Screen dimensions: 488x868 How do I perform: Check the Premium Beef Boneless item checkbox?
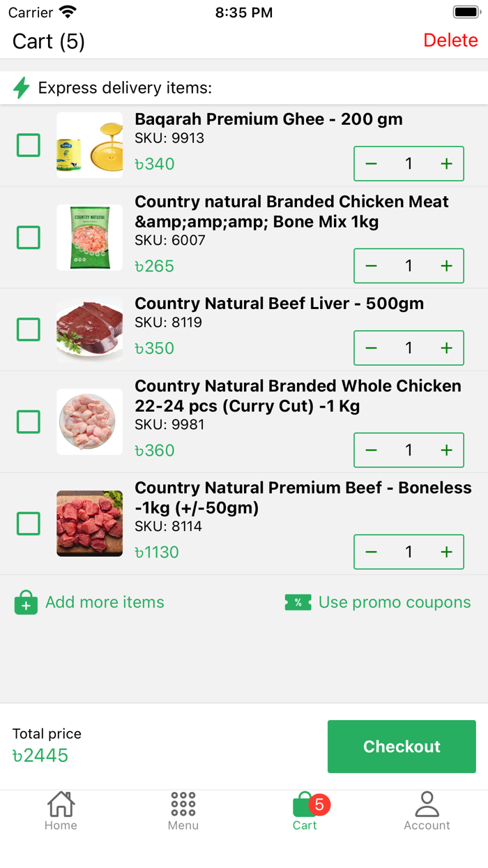tap(28, 523)
